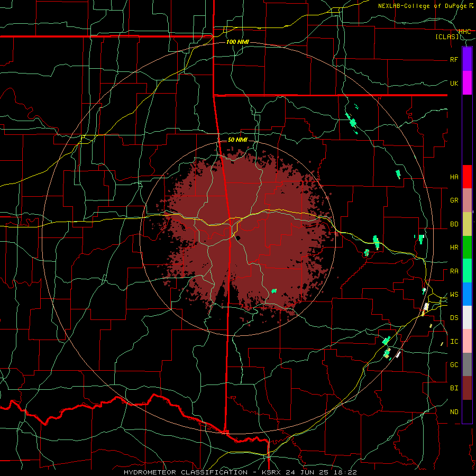This screenshot has width=476, height=476.
Task: Select the WS legend label
Action: [454, 295]
